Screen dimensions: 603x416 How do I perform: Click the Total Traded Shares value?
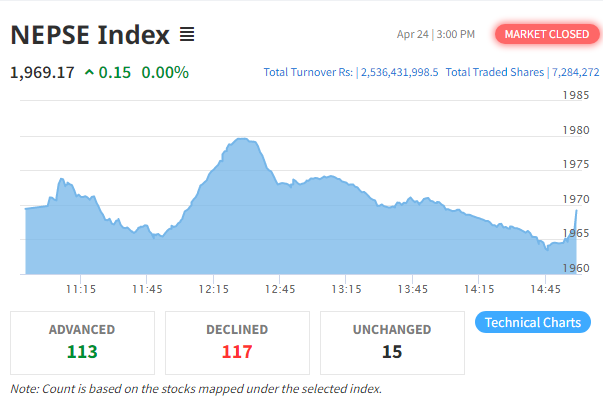click(x=576, y=72)
